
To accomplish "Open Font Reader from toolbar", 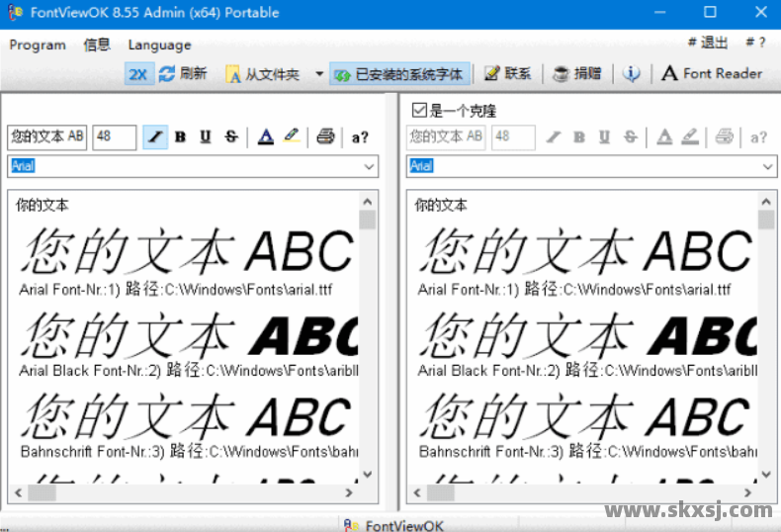I will tap(712, 74).
